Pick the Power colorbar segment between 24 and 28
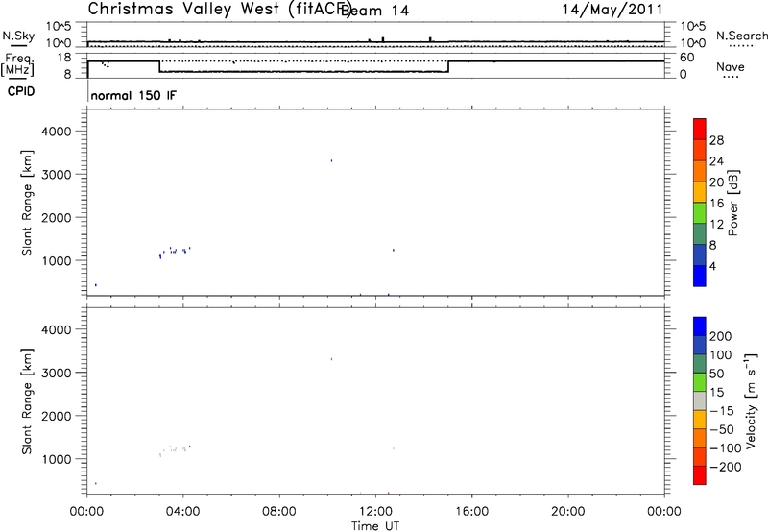768x532 pixels. [700, 150]
